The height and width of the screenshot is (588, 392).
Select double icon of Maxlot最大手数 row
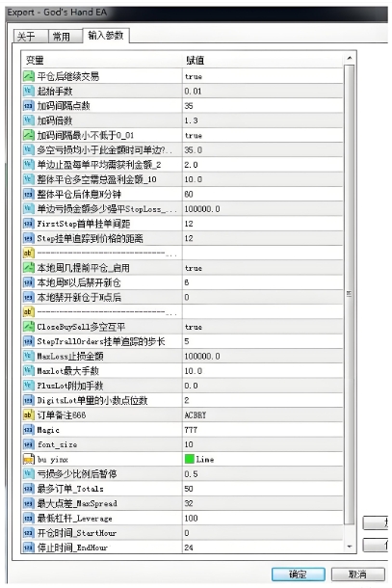[x=29, y=371]
